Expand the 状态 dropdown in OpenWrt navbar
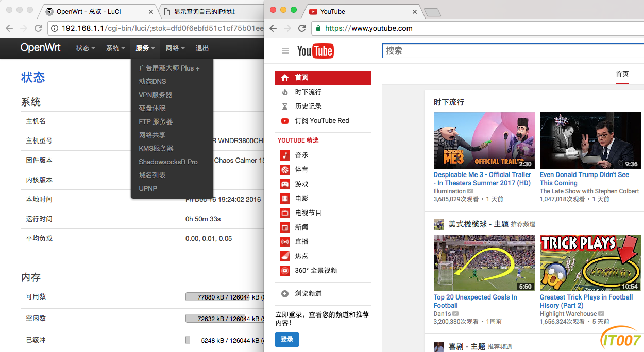 pos(86,48)
